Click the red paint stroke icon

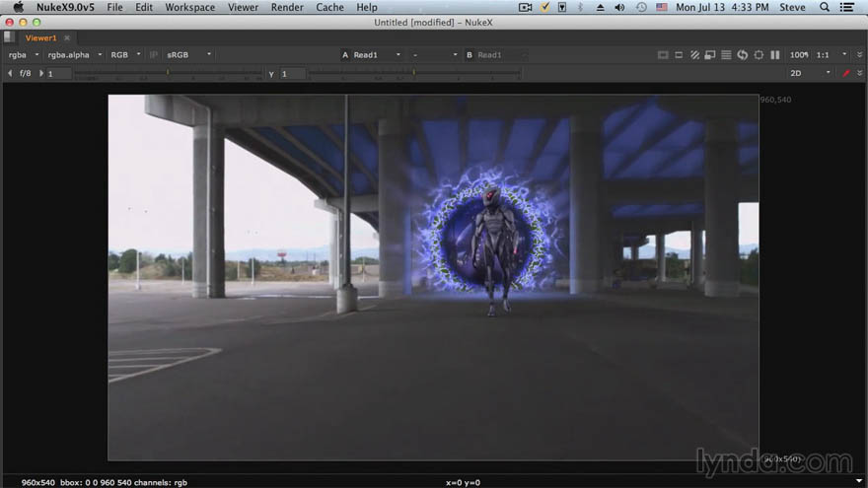(x=846, y=73)
